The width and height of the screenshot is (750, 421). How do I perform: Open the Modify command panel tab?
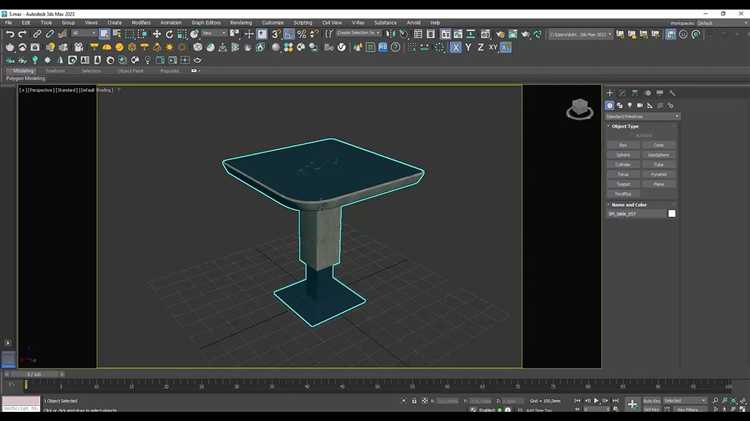click(x=622, y=93)
